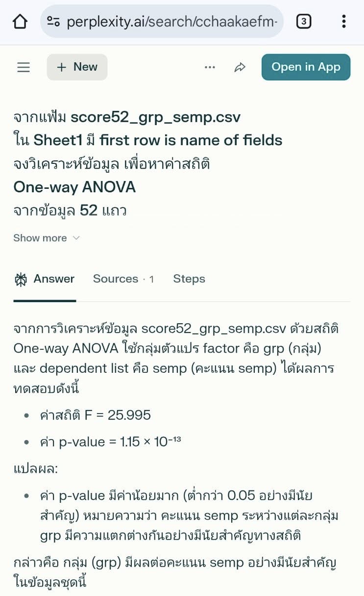Tap the share arrow icon
This screenshot has height=596, width=364.
tap(240, 67)
